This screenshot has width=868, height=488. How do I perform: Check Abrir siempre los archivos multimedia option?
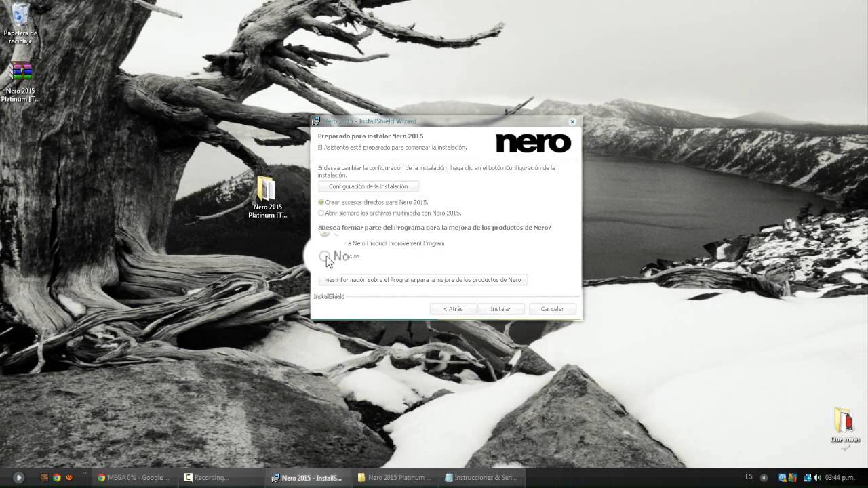321,213
